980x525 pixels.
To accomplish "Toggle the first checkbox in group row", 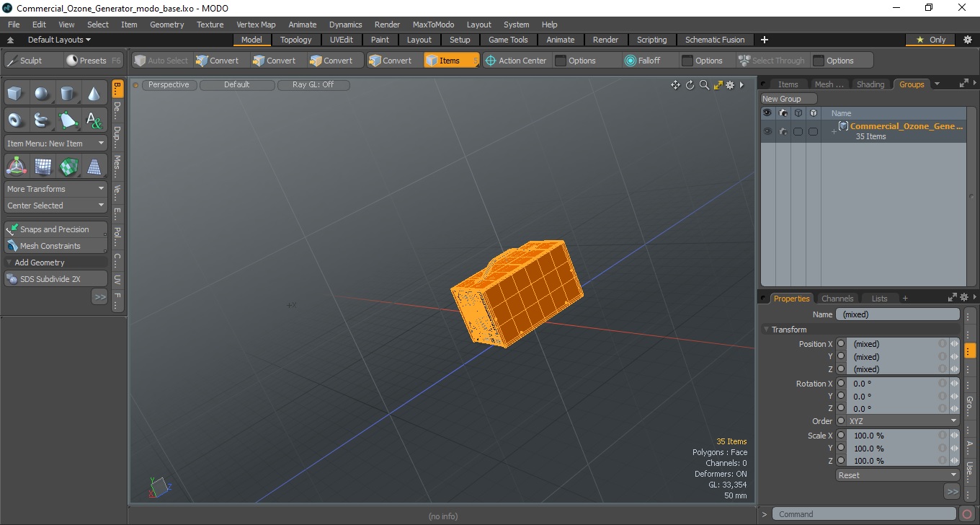I will coord(798,131).
